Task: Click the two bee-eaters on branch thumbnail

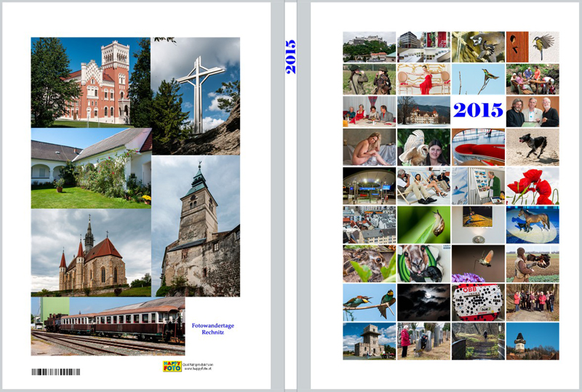Action: (x=370, y=303)
